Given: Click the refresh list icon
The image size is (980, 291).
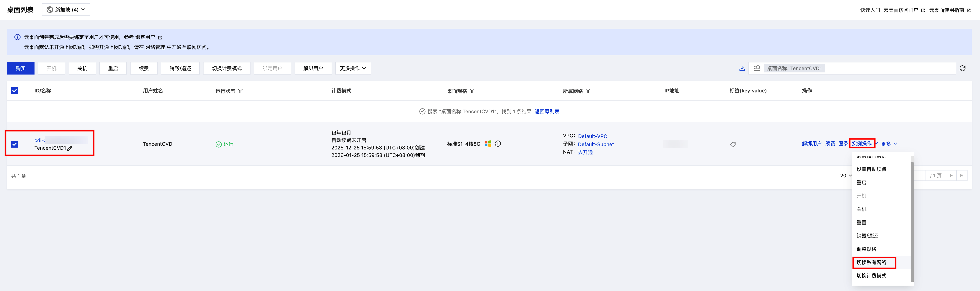Looking at the screenshot, I should [x=963, y=68].
